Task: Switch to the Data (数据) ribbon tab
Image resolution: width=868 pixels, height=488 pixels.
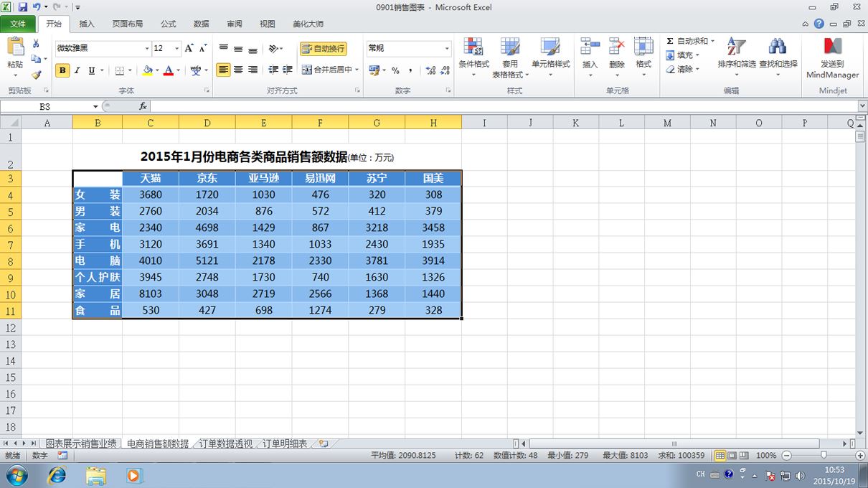Action: click(202, 24)
